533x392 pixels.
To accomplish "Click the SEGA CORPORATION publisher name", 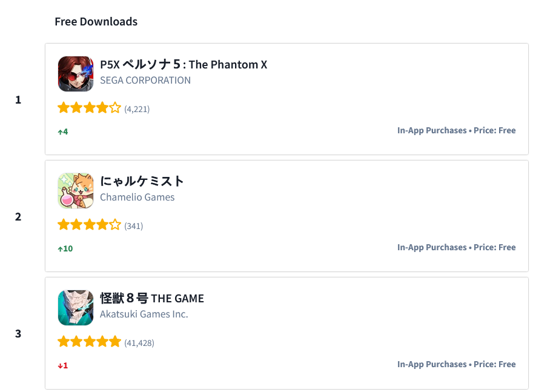I will click(145, 80).
